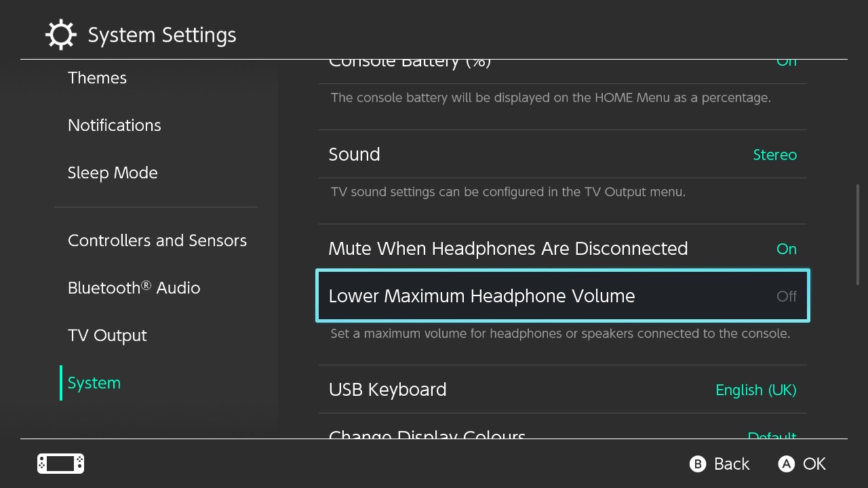Select Notifications in the sidebar
868x488 pixels.
115,125
